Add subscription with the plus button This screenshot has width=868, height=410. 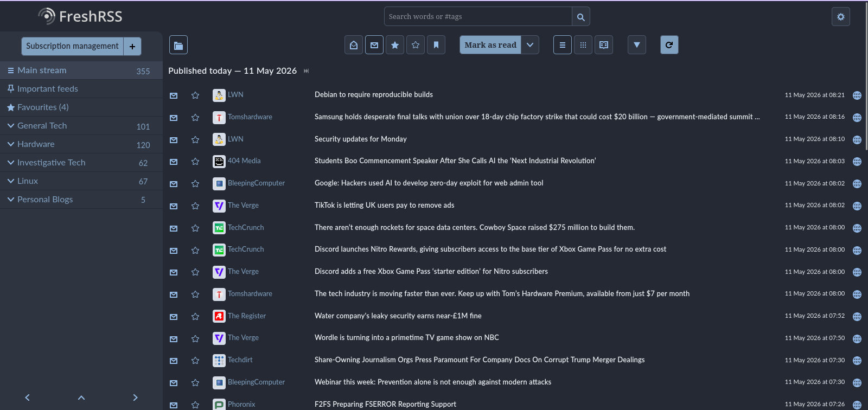pos(132,46)
